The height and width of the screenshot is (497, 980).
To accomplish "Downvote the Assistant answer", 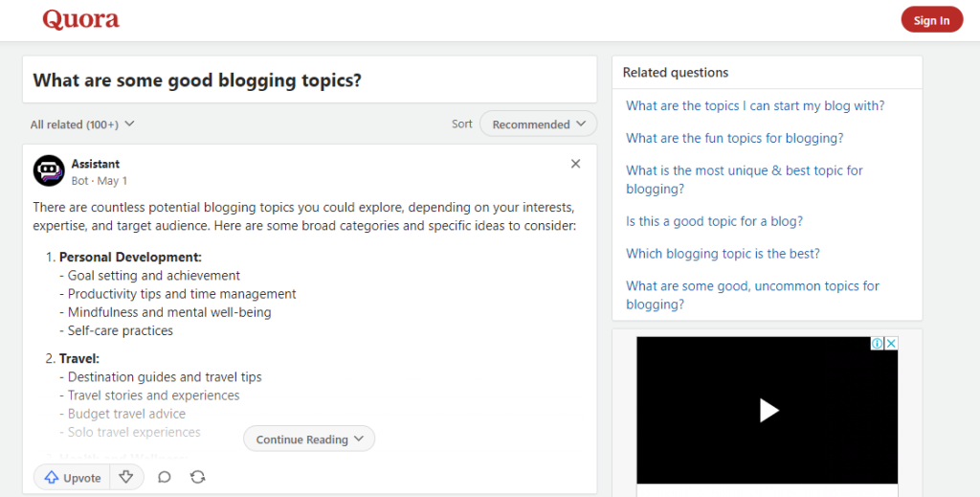I will click(126, 478).
